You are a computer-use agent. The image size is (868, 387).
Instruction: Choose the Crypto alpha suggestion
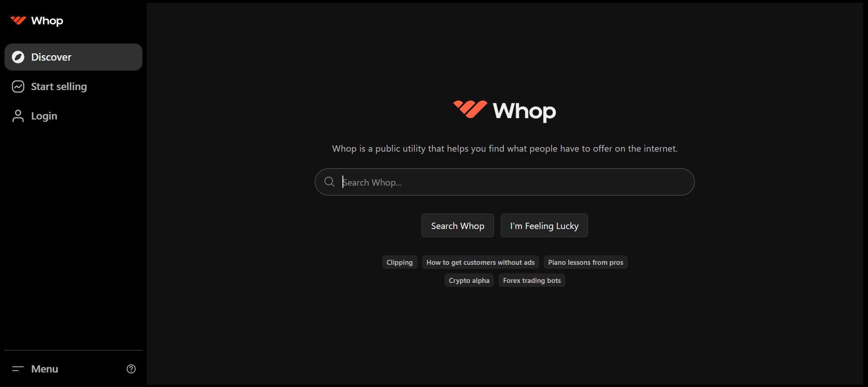coord(469,281)
